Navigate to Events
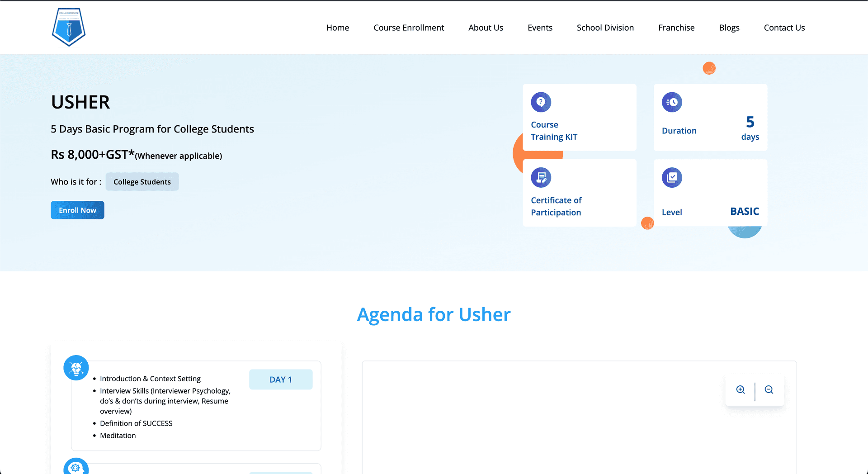The height and width of the screenshot is (474, 868). click(x=540, y=28)
